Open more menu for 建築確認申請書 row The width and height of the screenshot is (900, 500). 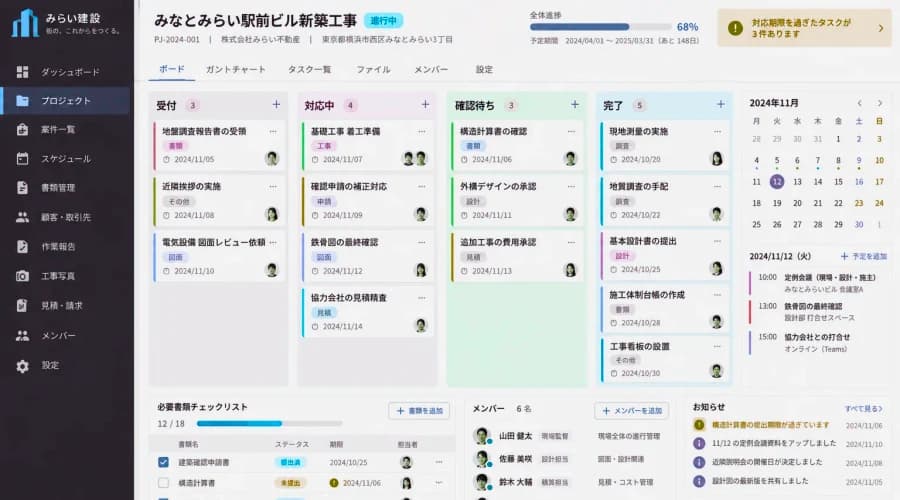click(439, 462)
